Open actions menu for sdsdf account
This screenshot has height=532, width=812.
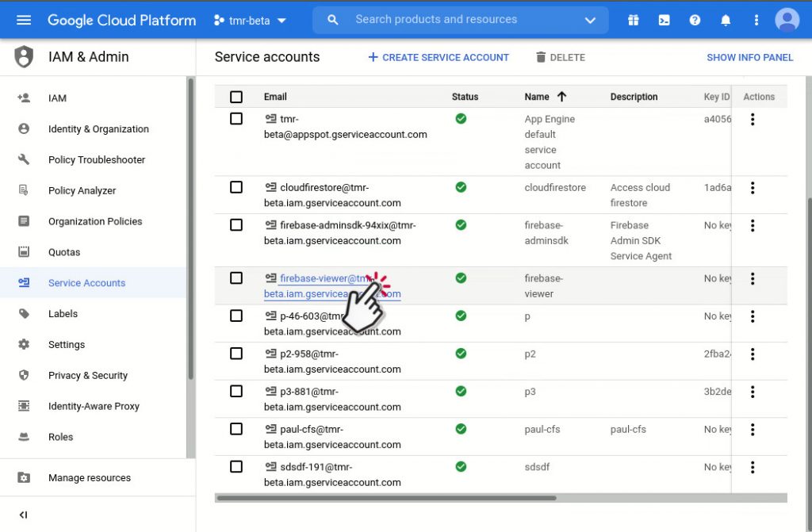(x=753, y=467)
